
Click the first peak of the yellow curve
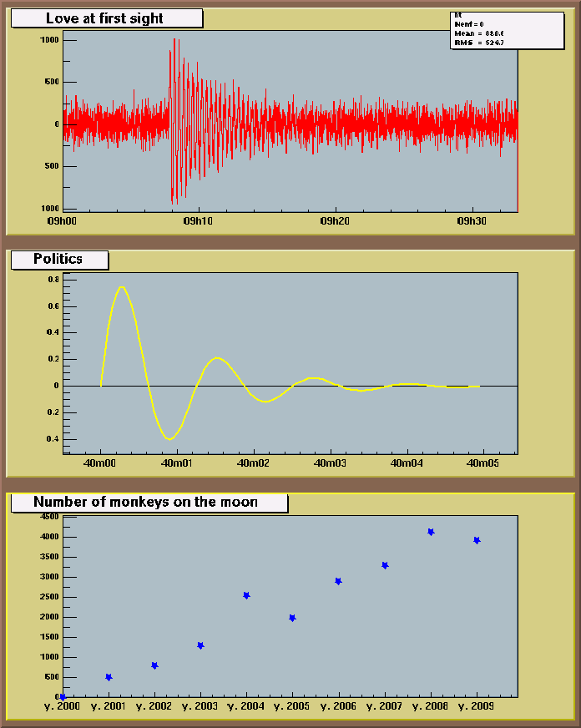pyautogui.click(x=122, y=287)
